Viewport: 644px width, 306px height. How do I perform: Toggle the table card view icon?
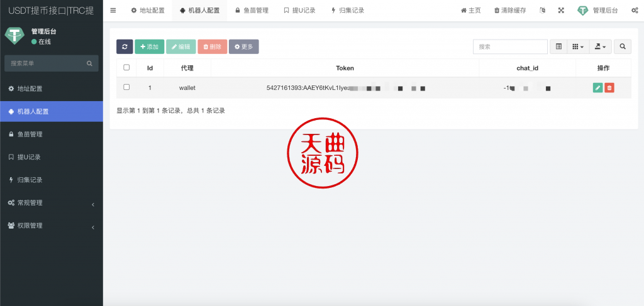tap(558, 46)
